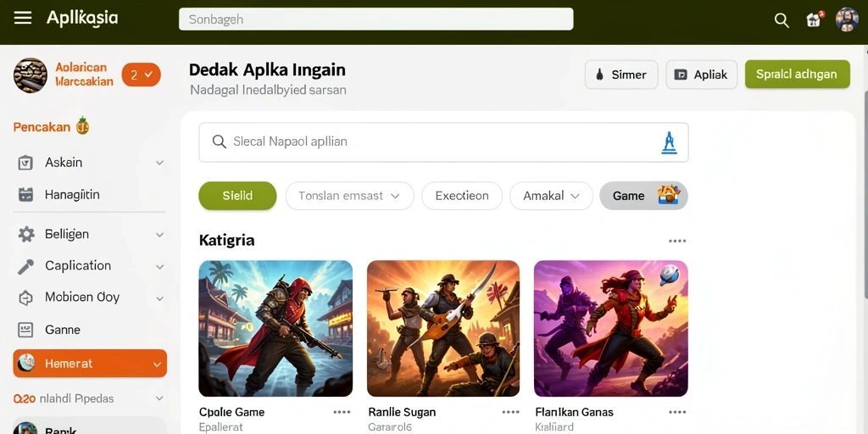Open the orange 2 notifications dropdown
The height and width of the screenshot is (434, 868).
click(x=142, y=75)
